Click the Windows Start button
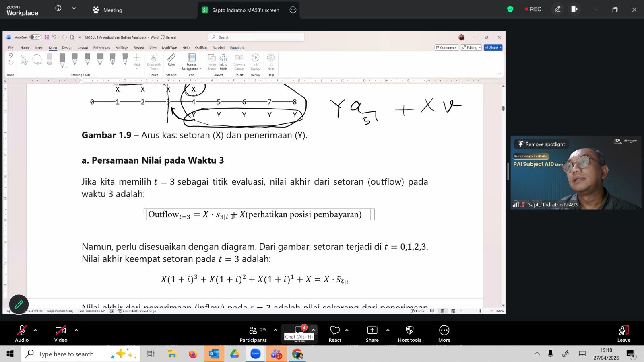644x362 pixels. pos(10,354)
